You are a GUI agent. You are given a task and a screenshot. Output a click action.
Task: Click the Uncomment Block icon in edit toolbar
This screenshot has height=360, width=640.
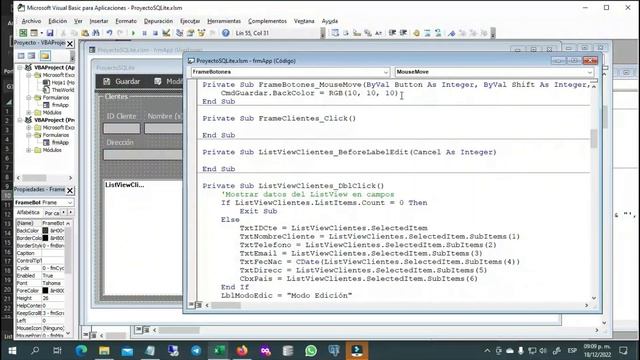[x=438, y=33]
